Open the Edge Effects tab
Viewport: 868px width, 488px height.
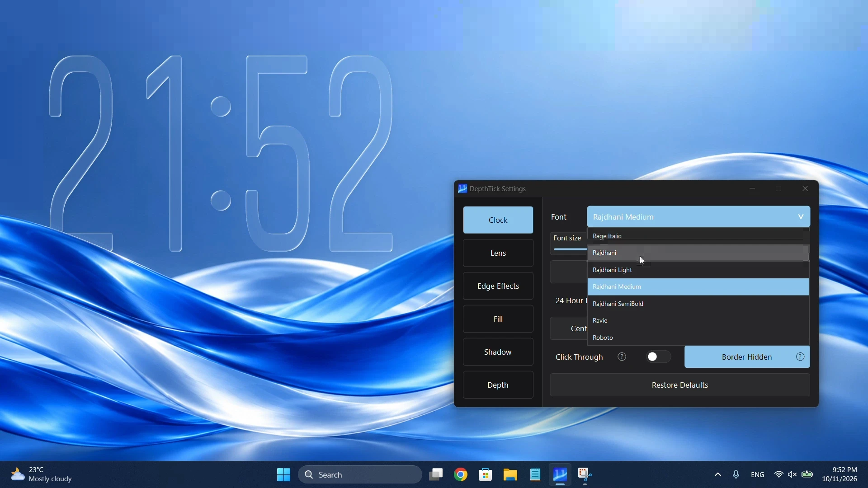tap(498, 286)
